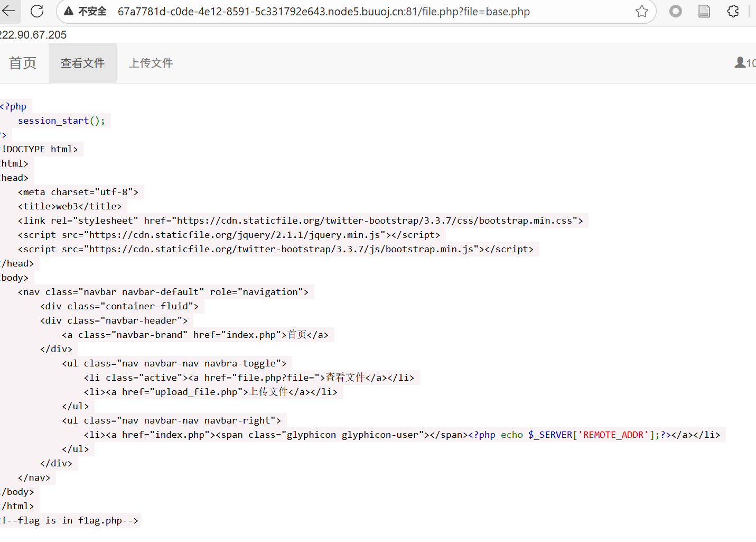Click the not secure warning triangle icon

pyautogui.click(x=69, y=11)
